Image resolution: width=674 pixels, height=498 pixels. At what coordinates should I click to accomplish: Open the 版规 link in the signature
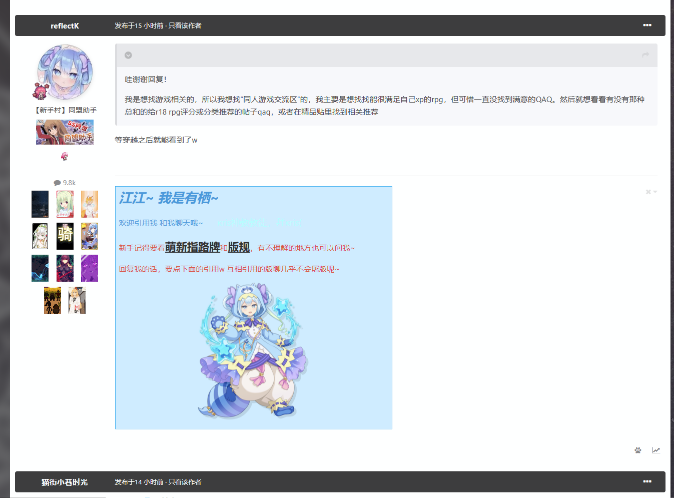click(239, 247)
